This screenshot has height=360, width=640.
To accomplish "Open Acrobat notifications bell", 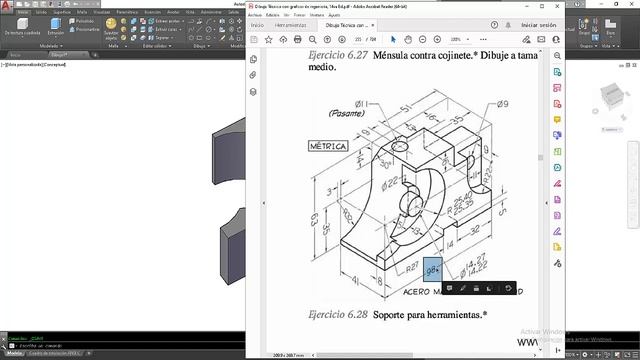I will click(x=508, y=25).
